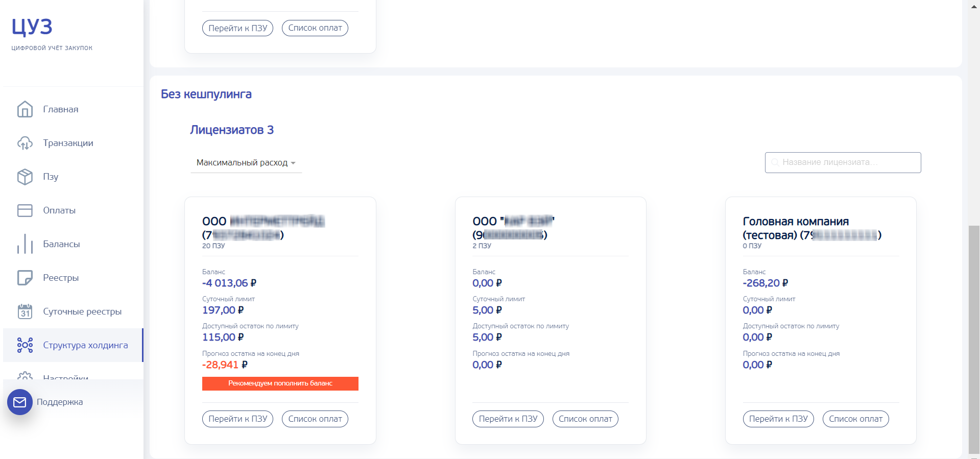The image size is (980, 459).
Task: Click the Название лицензиата search field
Action: pyautogui.click(x=843, y=162)
